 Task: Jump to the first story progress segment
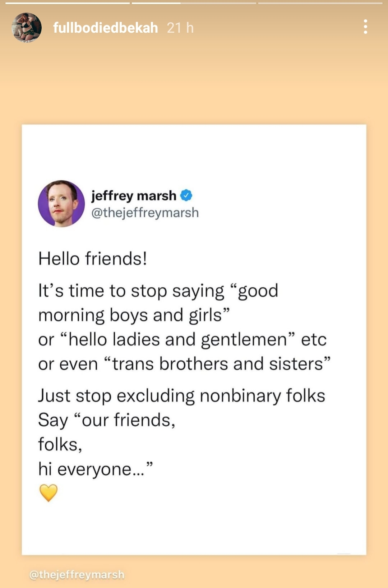point(68,3)
